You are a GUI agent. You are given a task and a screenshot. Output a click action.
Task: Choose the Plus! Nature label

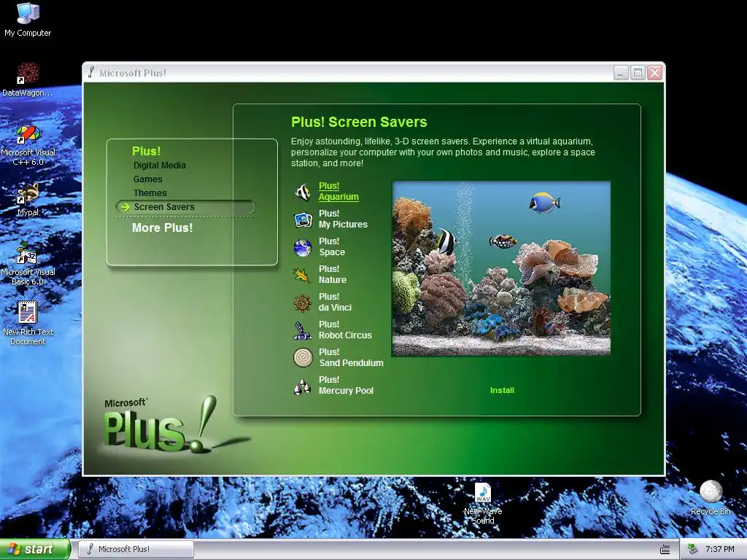click(x=333, y=274)
